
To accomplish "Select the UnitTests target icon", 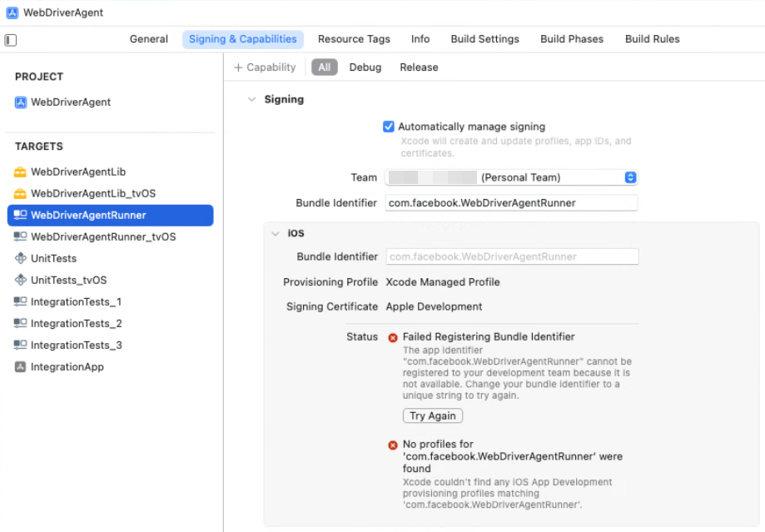I will tap(21, 259).
